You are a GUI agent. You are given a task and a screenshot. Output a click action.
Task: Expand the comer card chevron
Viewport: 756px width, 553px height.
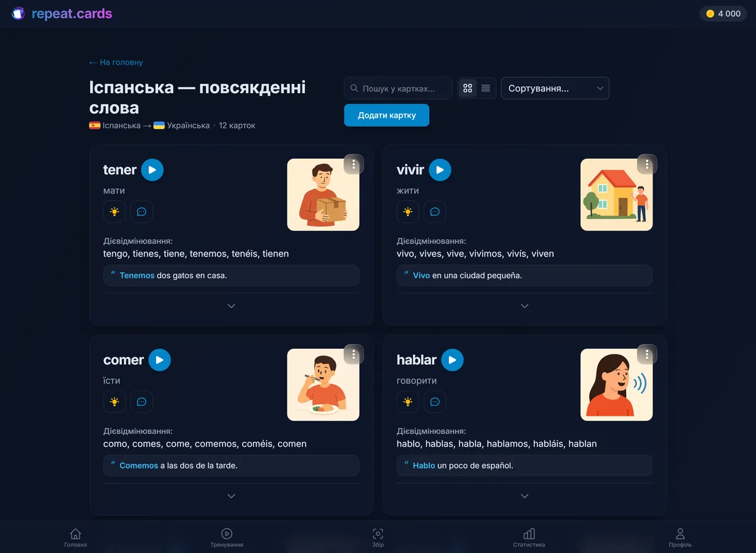[x=231, y=496]
